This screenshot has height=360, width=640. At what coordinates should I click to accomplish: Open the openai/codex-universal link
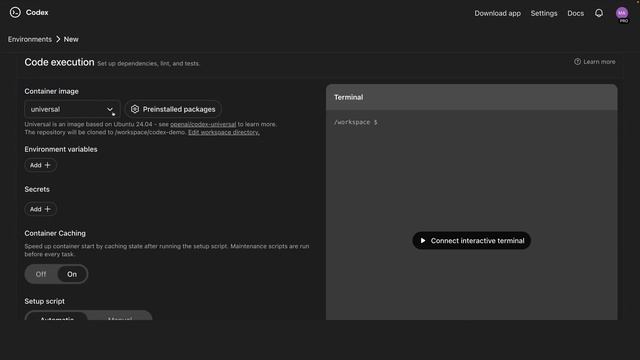click(203, 124)
